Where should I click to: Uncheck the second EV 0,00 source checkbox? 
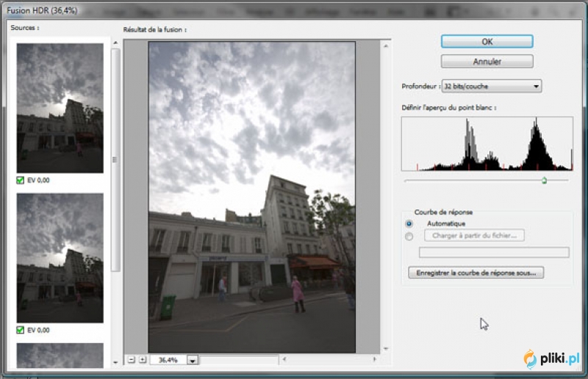click(x=21, y=330)
